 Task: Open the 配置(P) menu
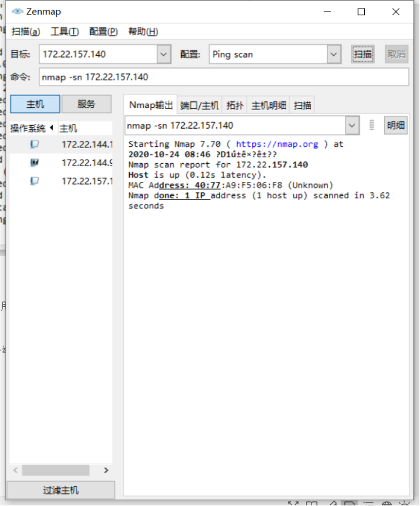(104, 32)
